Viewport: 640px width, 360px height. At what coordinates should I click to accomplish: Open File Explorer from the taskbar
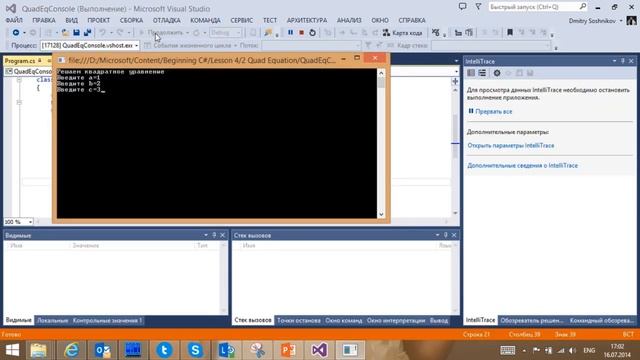click(39, 350)
